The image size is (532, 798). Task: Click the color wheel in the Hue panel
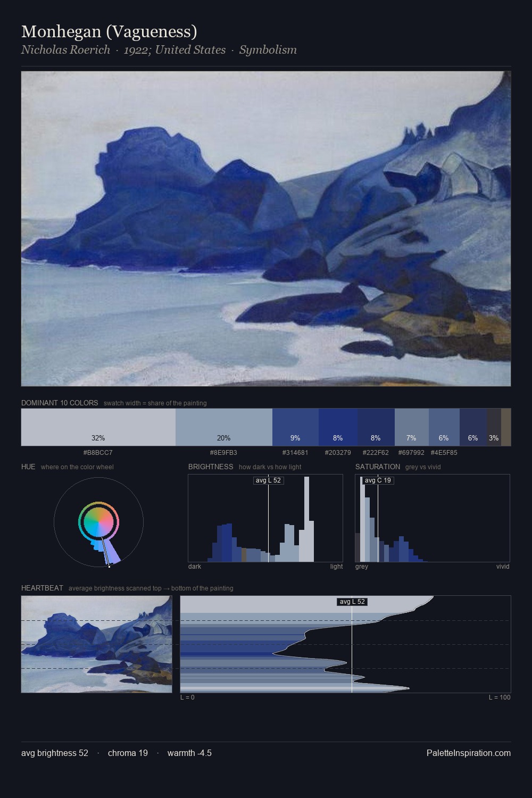pyautogui.click(x=98, y=522)
